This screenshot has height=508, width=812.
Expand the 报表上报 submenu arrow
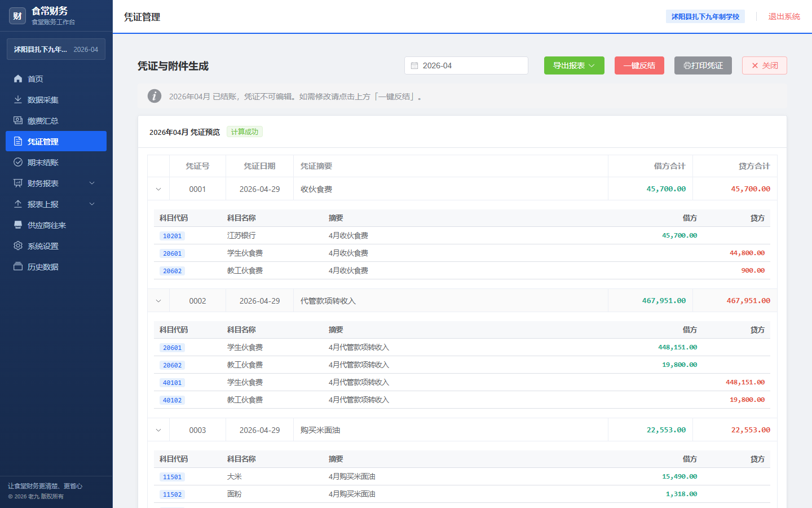pos(92,204)
